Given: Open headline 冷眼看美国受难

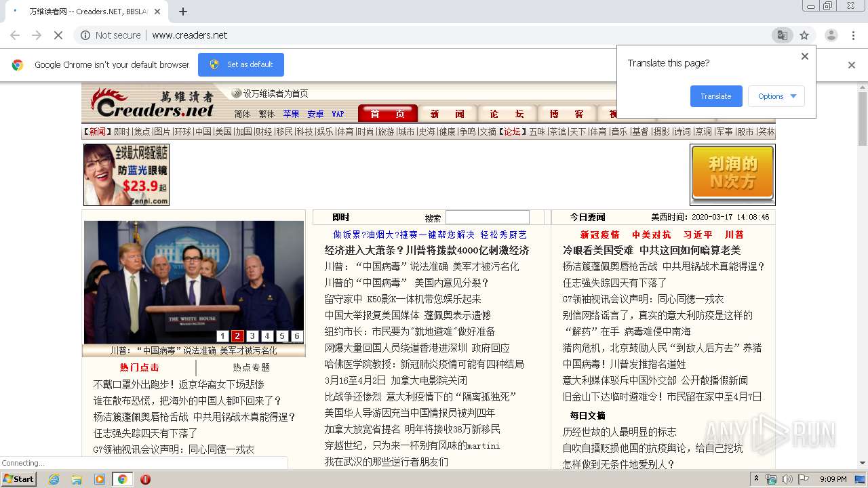Looking at the screenshot, I should pyautogui.click(x=652, y=250).
